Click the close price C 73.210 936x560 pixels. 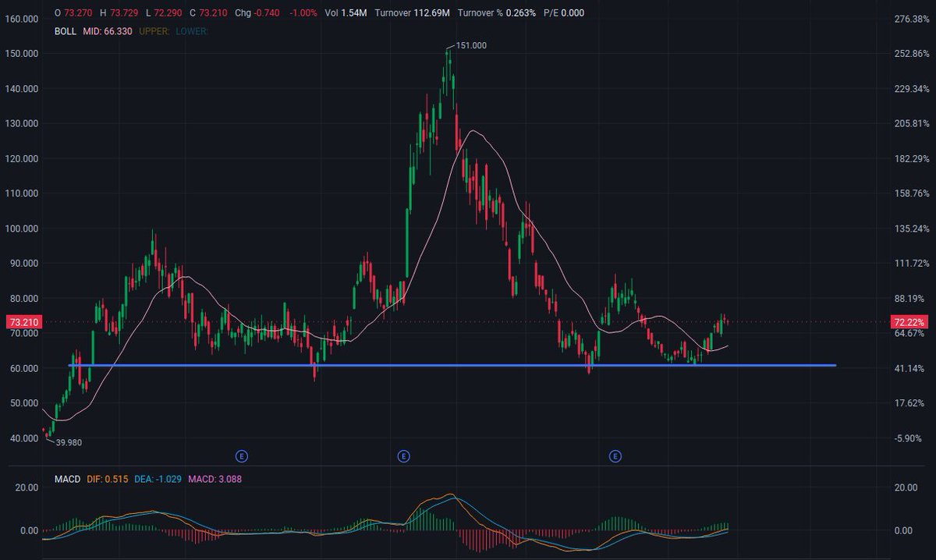[208, 13]
